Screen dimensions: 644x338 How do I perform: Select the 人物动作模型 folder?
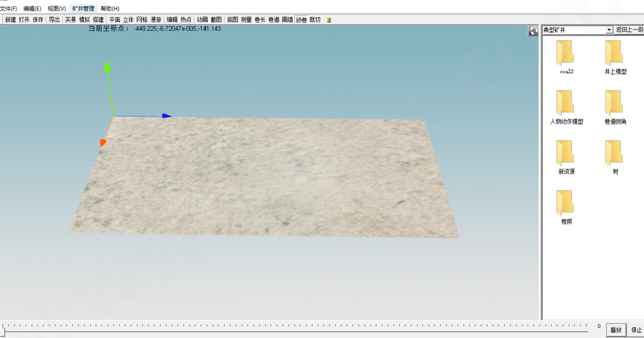(567, 107)
